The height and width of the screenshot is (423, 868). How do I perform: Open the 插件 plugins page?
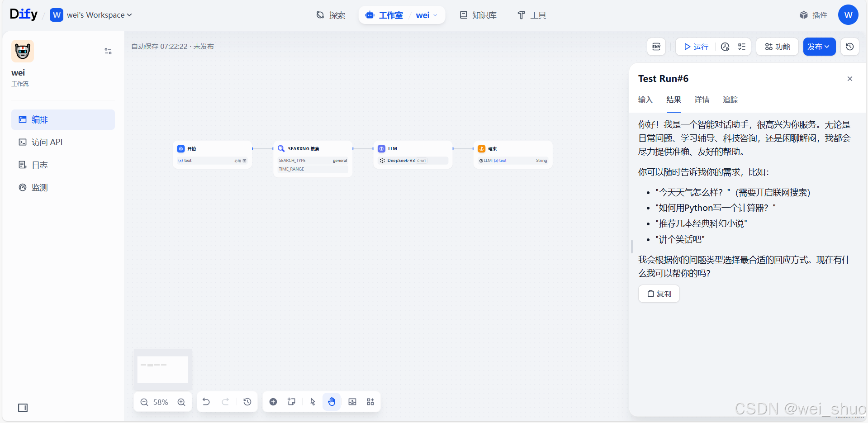pyautogui.click(x=813, y=15)
